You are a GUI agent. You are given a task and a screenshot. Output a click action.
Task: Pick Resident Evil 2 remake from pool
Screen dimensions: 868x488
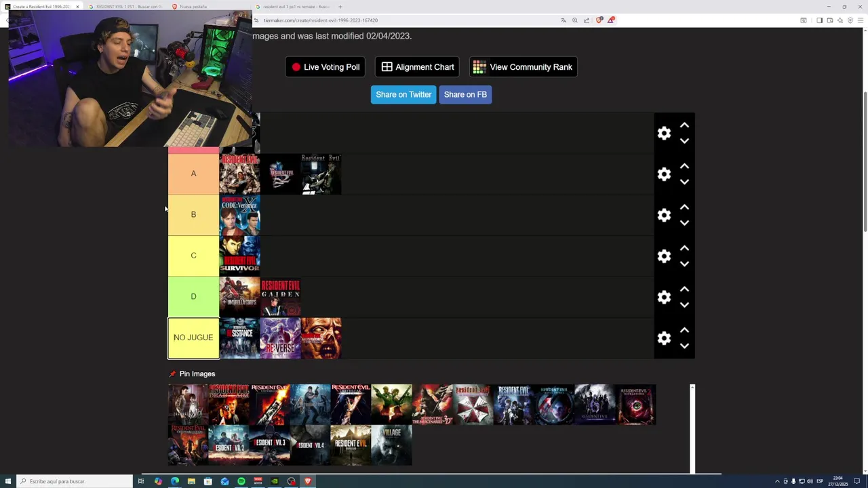(229, 445)
